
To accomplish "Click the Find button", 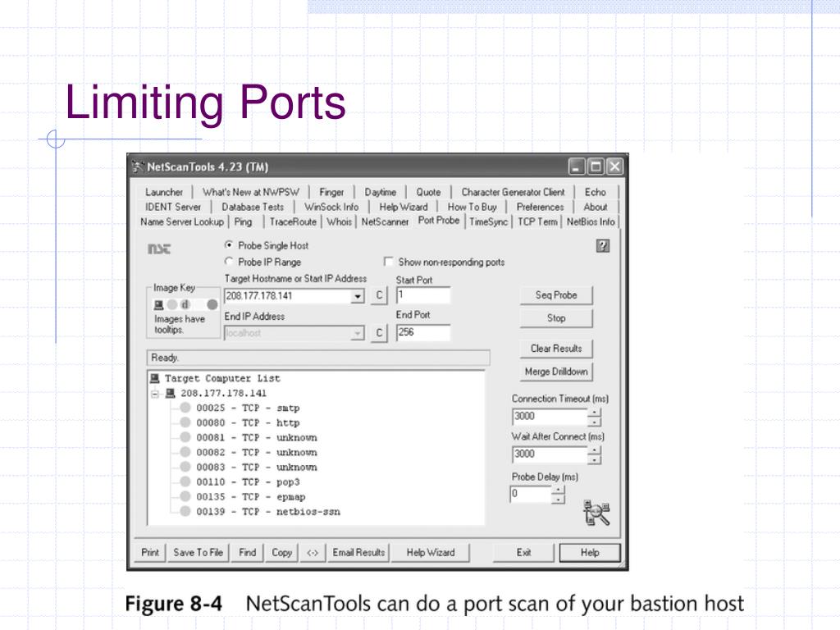I will [248, 552].
